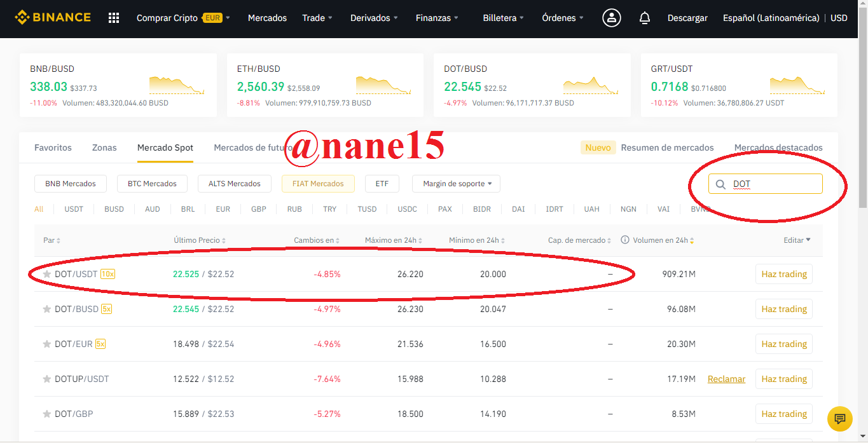Expand the Trade menu
The height and width of the screenshot is (443, 868).
pos(317,18)
